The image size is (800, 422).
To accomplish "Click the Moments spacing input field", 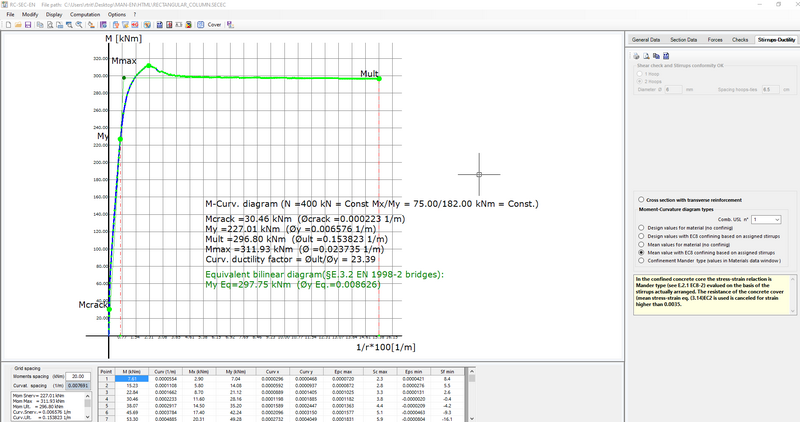I will tap(78, 376).
